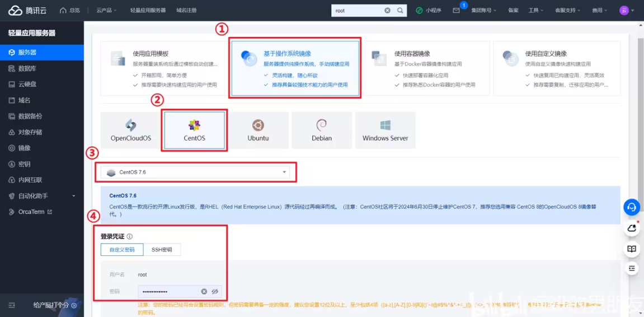Select 服务器 in the sidebar
Screen dimensions: 644x317
pos(42,53)
